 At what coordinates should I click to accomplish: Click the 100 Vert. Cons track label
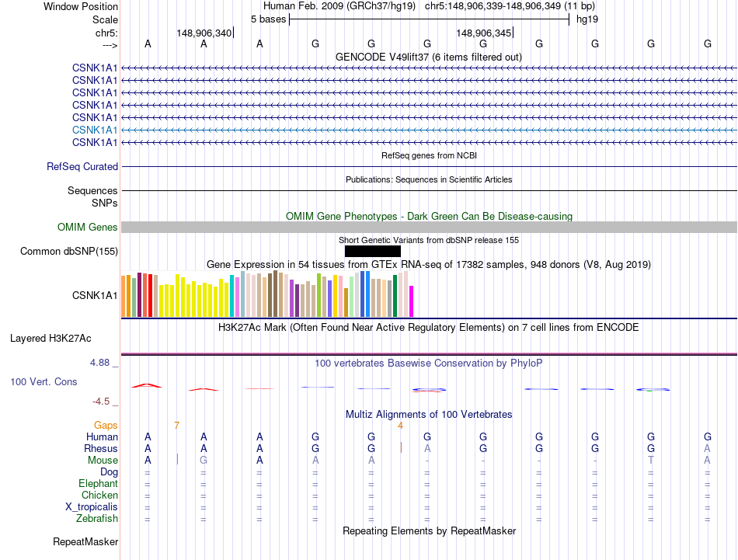[x=44, y=381]
